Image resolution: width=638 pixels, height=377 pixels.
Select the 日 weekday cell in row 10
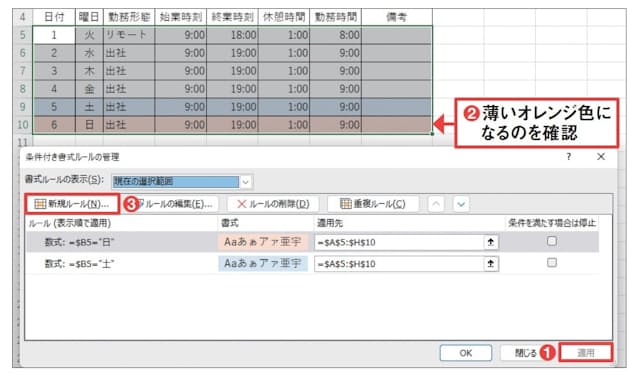89,125
